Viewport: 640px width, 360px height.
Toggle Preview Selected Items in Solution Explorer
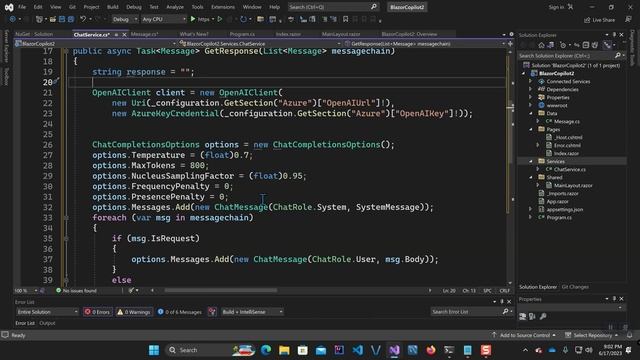[x=607, y=45]
